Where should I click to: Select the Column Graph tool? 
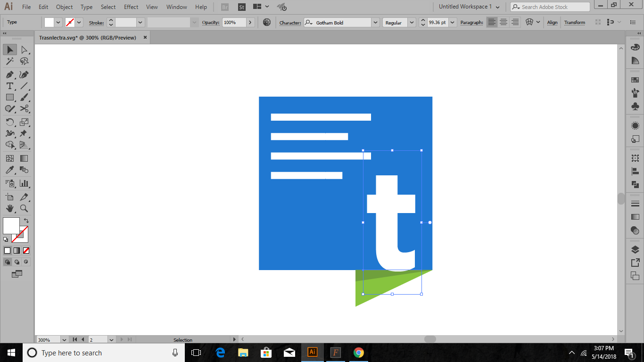pos(24,183)
